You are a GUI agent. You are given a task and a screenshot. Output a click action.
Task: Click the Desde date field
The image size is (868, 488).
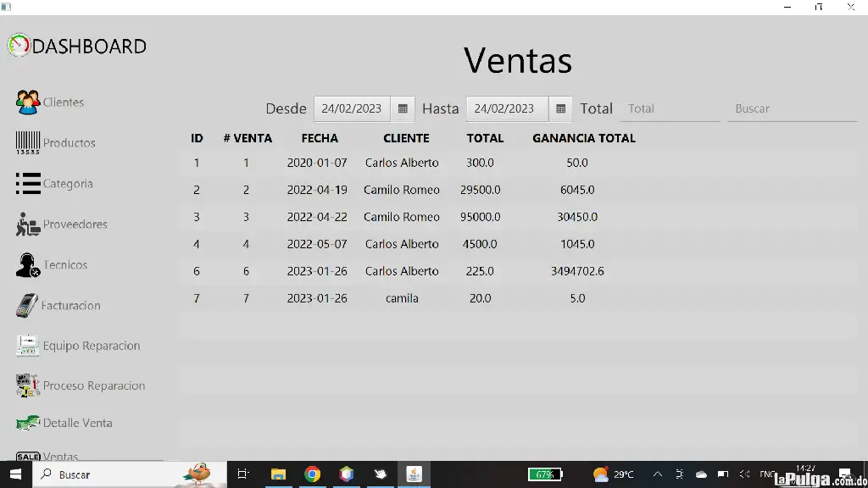[x=352, y=108]
